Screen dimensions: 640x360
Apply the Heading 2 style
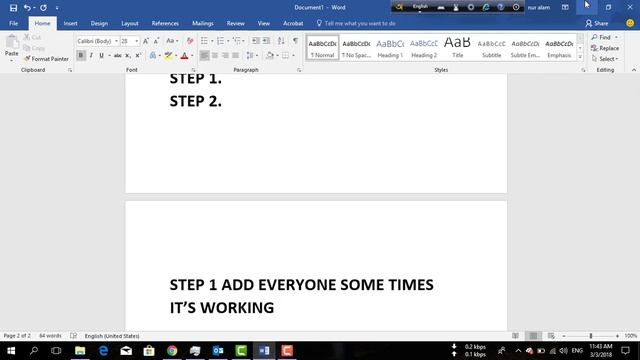[x=424, y=48]
